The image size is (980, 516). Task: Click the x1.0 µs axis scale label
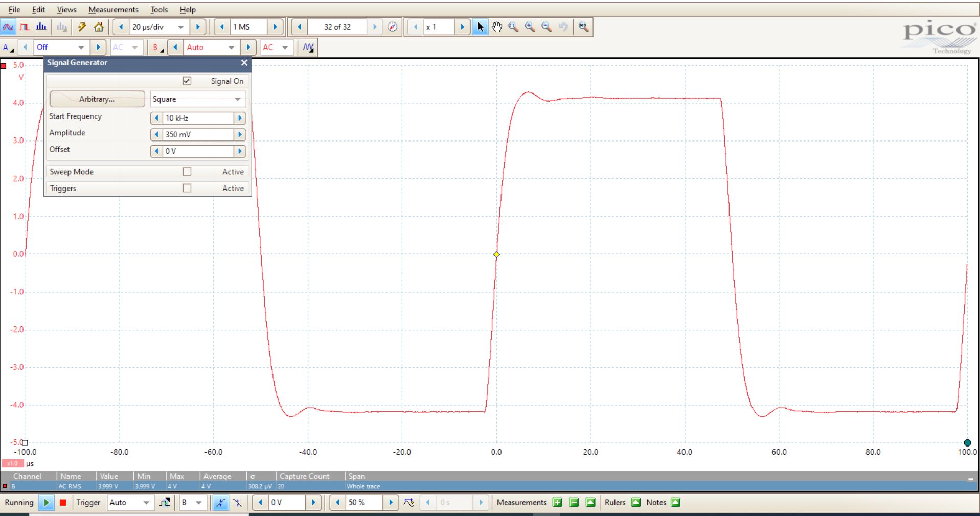click(x=12, y=464)
